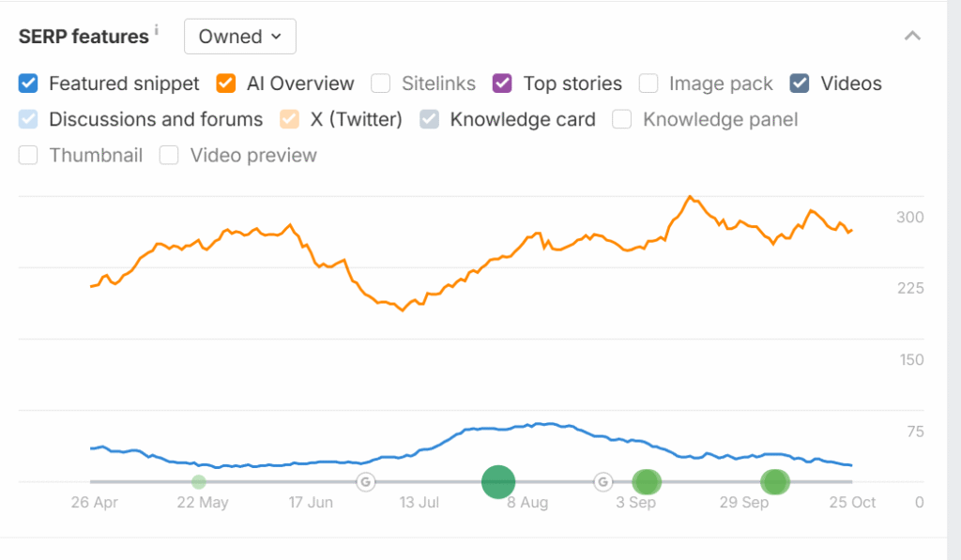This screenshot has width=961, height=560.
Task: Click the Google update marker near June
Action: point(365,482)
